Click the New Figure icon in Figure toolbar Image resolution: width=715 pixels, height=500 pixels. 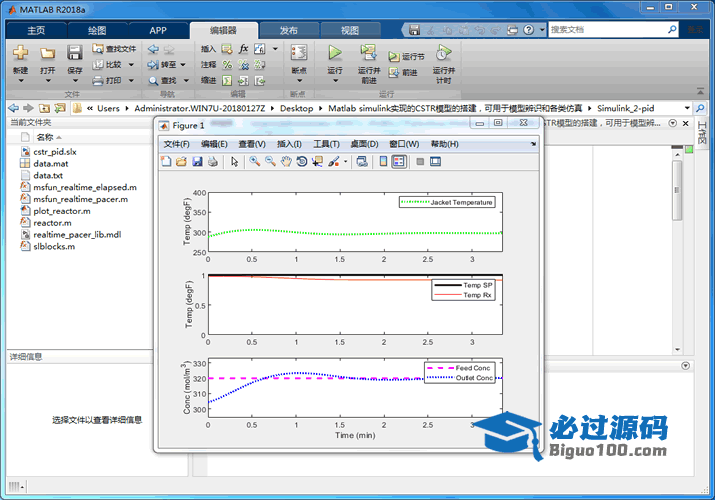(166, 161)
